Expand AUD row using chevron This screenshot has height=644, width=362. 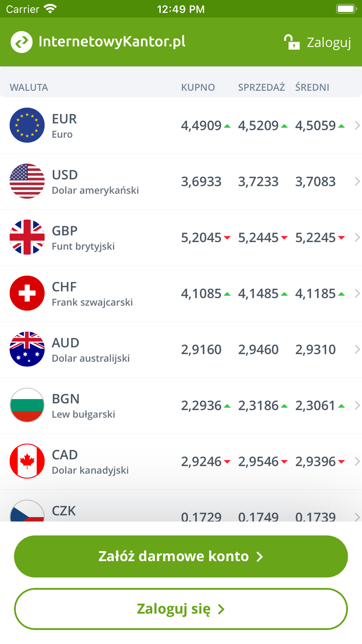point(357,349)
